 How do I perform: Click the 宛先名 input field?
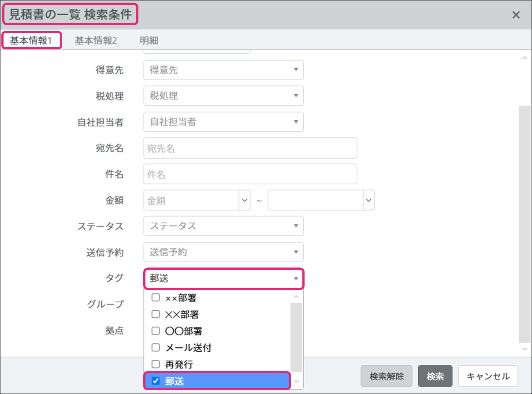pos(250,148)
